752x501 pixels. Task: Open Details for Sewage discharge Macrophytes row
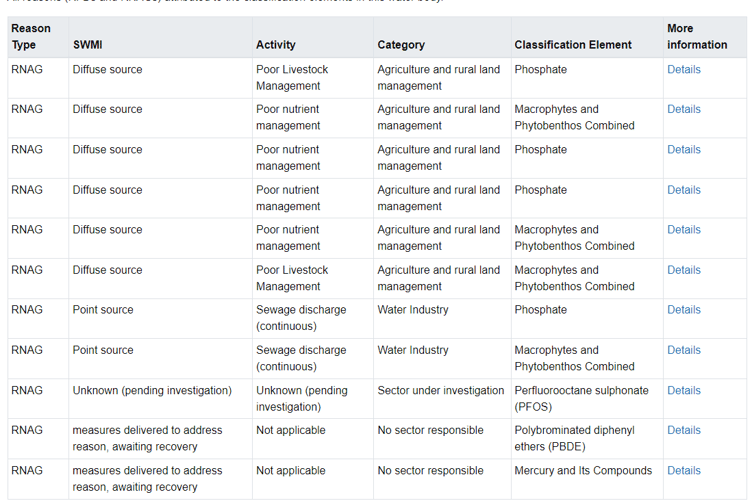click(x=683, y=350)
